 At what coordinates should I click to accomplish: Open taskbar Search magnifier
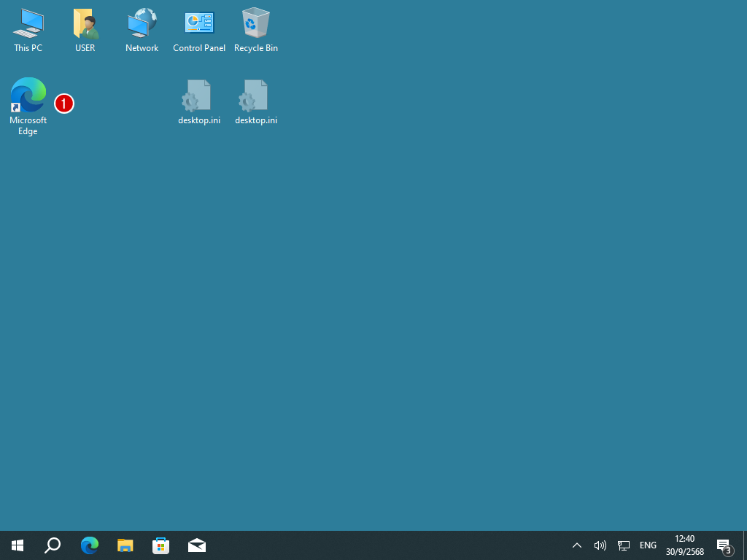(x=53, y=545)
